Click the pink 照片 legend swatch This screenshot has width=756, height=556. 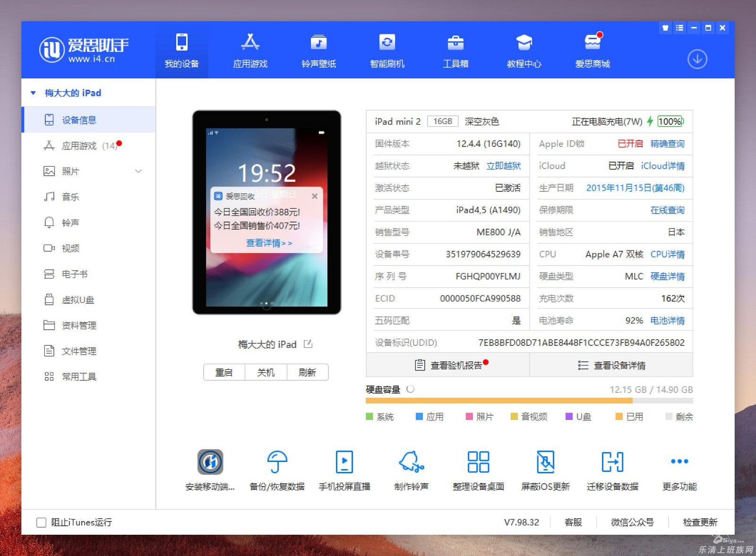[469, 417]
